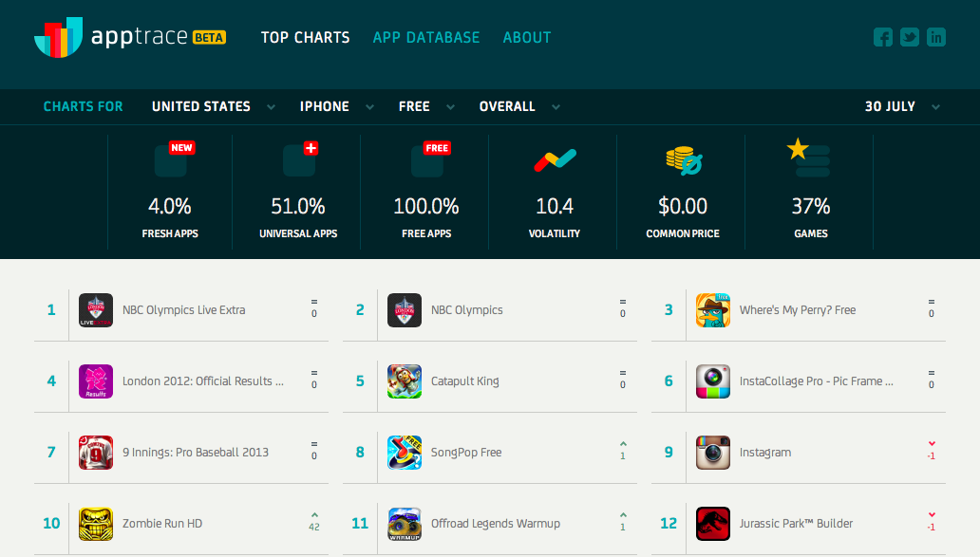This screenshot has height=557, width=980.
Task: Go to the Top Charts tab
Action: pyautogui.click(x=306, y=37)
